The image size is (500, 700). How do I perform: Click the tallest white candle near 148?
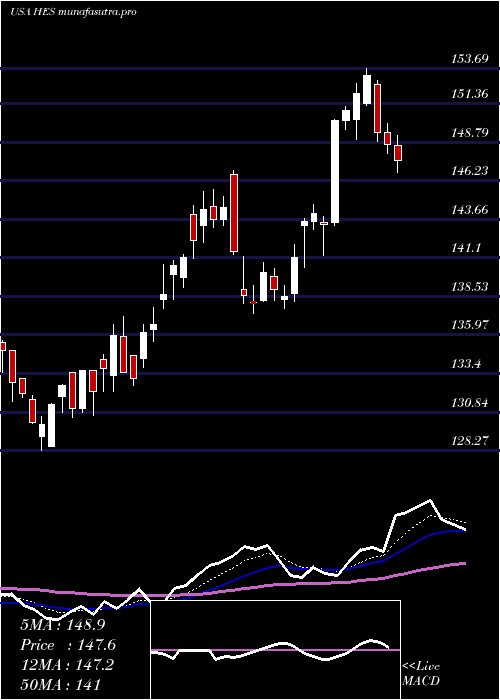335,171
